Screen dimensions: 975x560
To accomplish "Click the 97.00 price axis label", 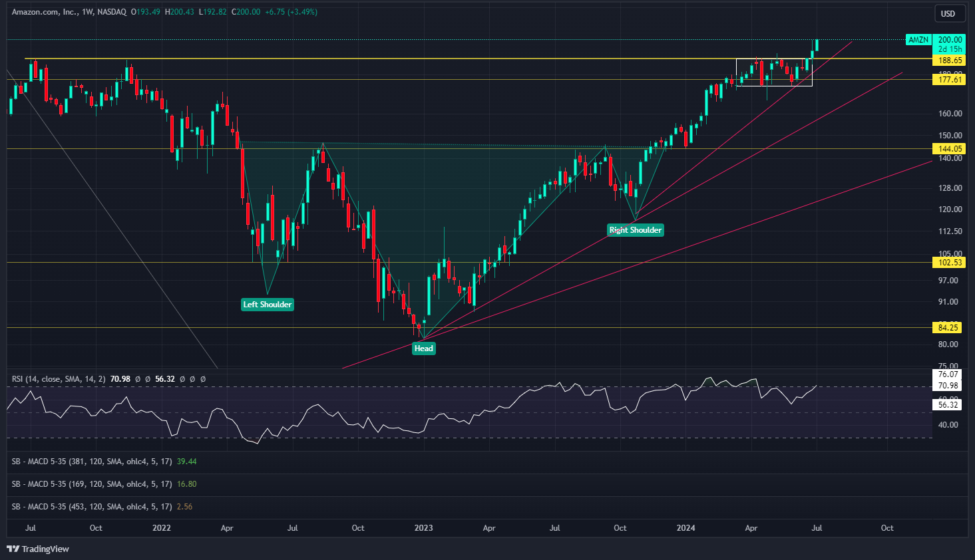I will click(x=949, y=281).
